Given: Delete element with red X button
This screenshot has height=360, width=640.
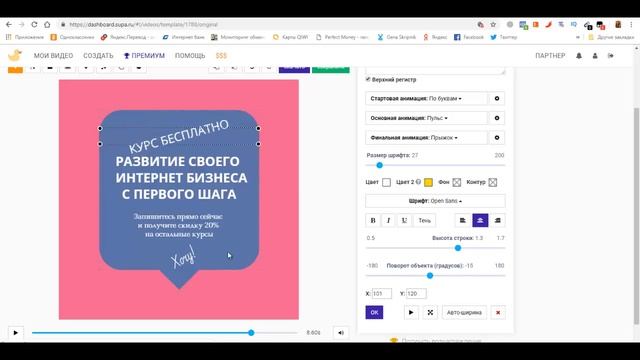Looking at the screenshot, I should pos(498,312).
